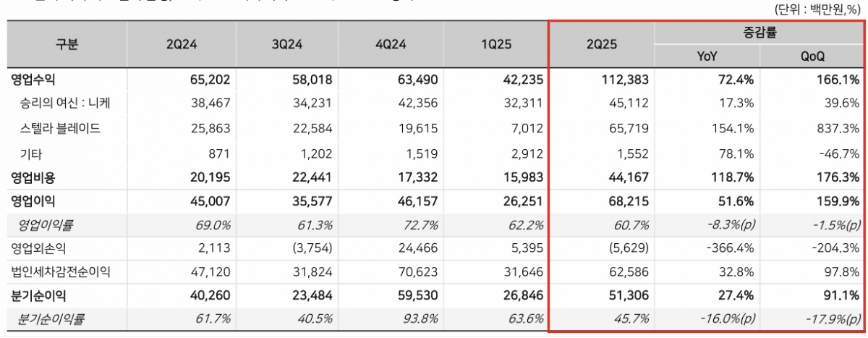The height and width of the screenshot is (338, 868).
Task: Select the 2Q25 column header
Action: coord(602,44)
